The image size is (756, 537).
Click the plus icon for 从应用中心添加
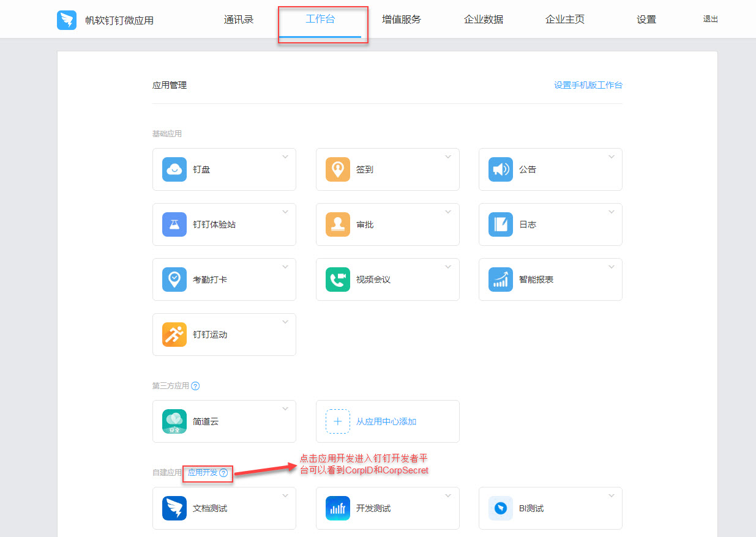338,421
